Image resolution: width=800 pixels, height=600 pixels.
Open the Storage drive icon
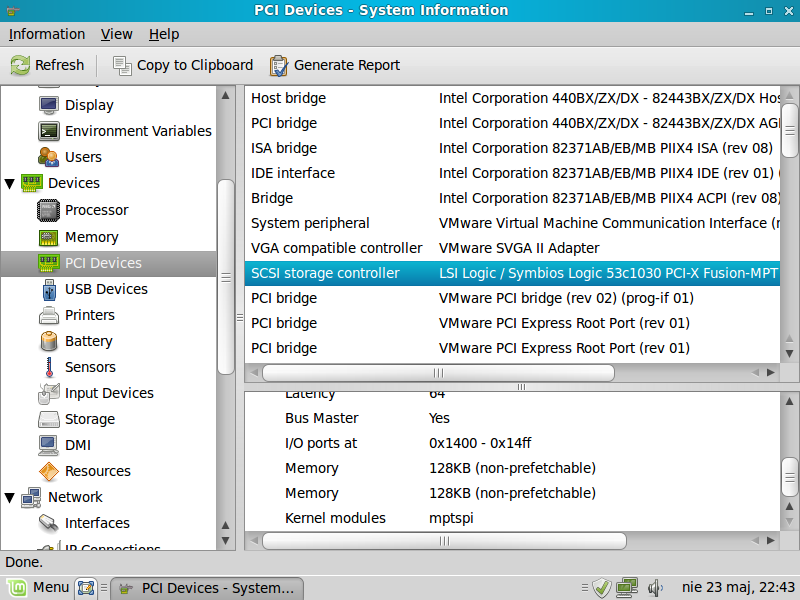tap(49, 419)
